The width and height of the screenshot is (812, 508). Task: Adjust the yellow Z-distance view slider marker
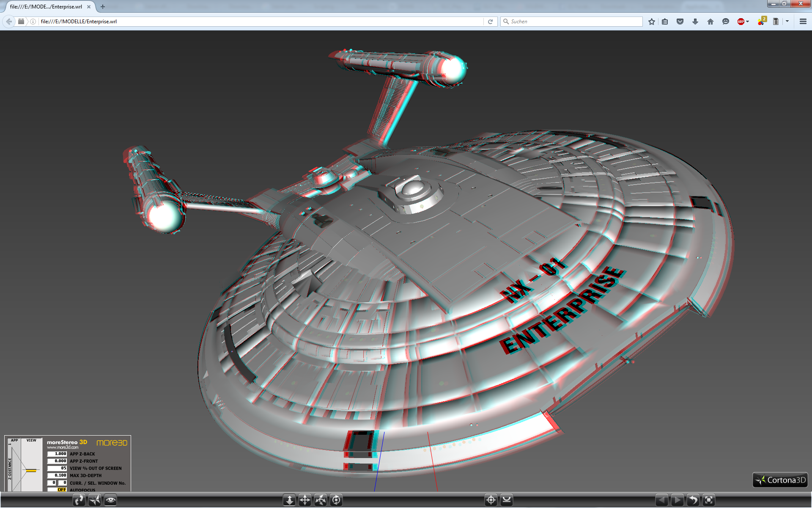pos(31,470)
